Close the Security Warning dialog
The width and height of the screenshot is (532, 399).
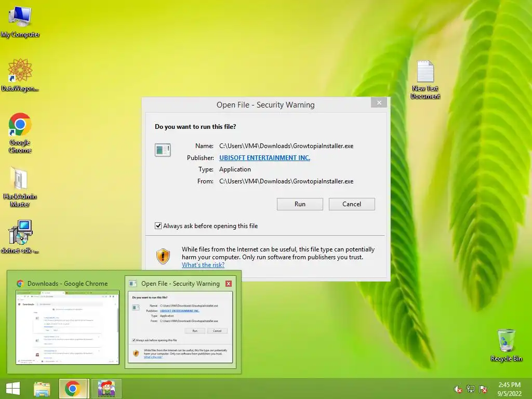click(x=379, y=102)
